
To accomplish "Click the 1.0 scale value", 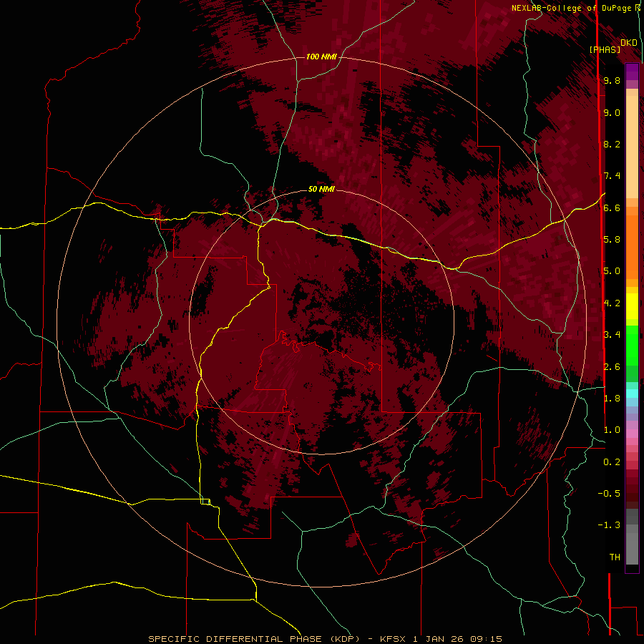I will pos(612,430).
